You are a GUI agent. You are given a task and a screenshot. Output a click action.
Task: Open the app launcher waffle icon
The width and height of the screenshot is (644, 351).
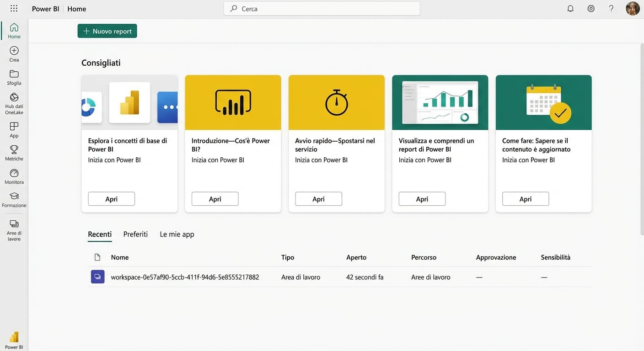14,9
